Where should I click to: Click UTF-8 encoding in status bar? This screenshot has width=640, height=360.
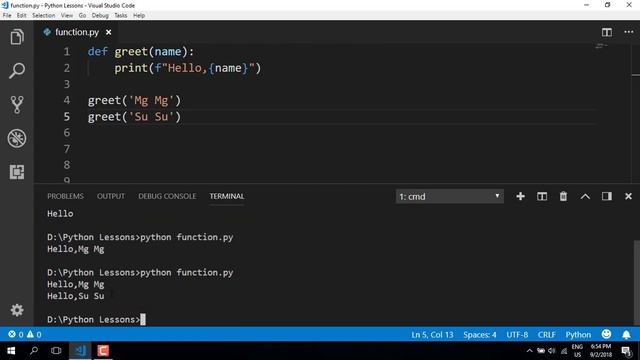pyautogui.click(x=517, y=335)
